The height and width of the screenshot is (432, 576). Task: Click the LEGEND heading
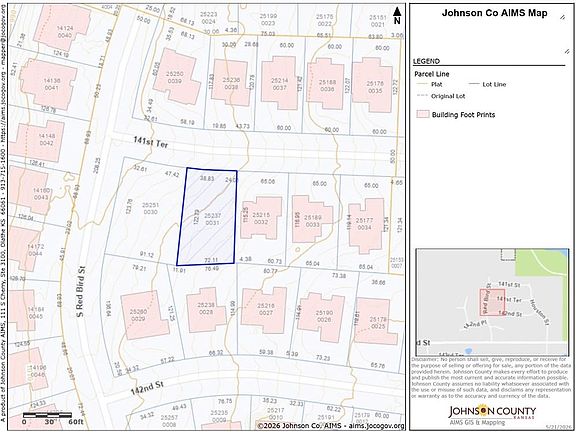click(x=426, y=61)
